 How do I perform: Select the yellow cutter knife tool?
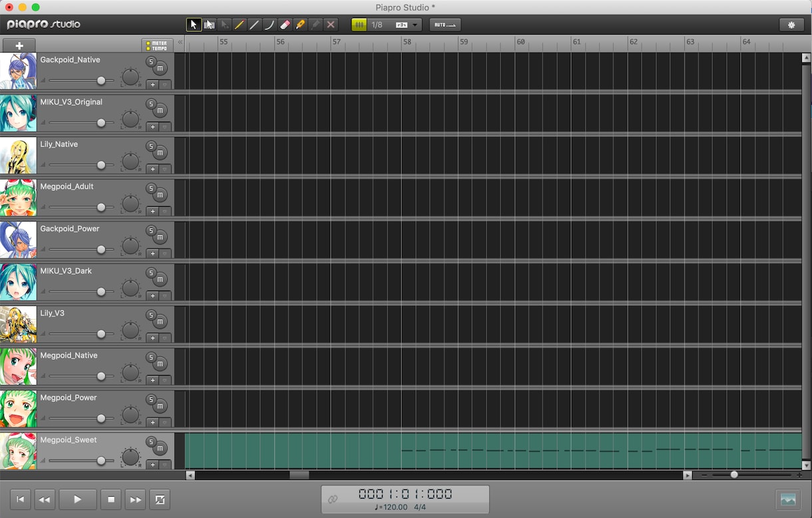300,25
